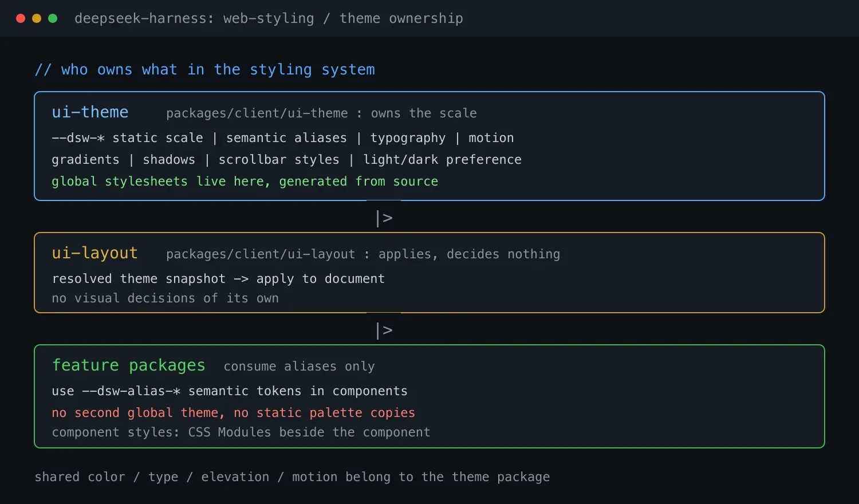Select the "// who owns what" comment line
This screenshot has height=504, width=859.
204,70
